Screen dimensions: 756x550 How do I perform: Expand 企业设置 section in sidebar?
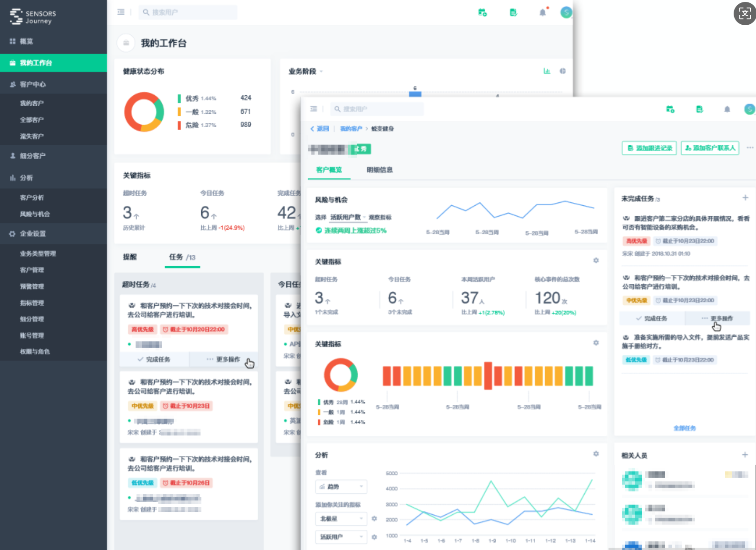pyautogui.click(x=53, y=234)
